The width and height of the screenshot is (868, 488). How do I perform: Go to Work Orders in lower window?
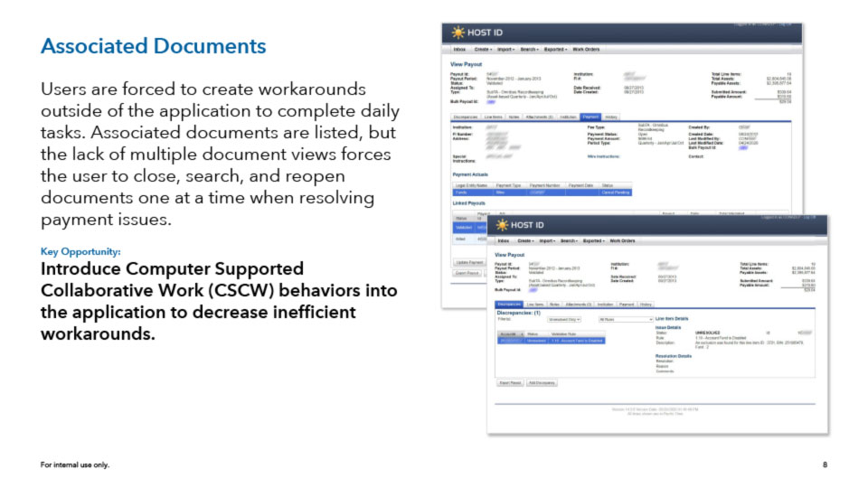click(x=623, y=241)
